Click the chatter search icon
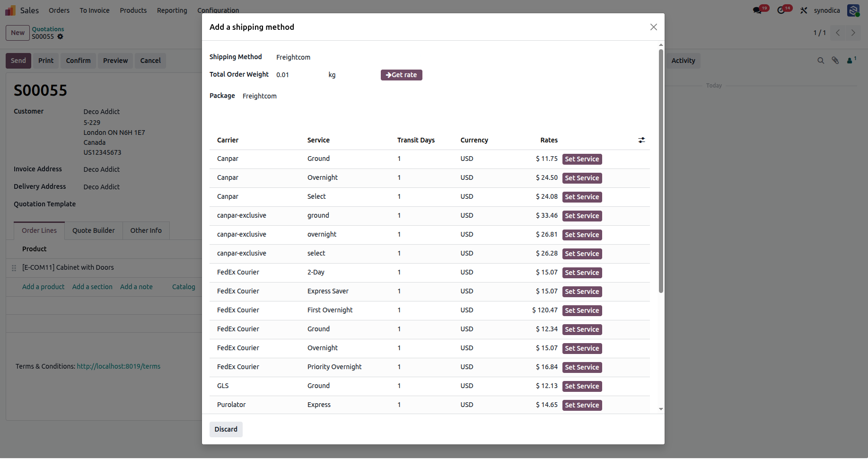Viewport: 868px width, 460px height. (x=821, y=61)
